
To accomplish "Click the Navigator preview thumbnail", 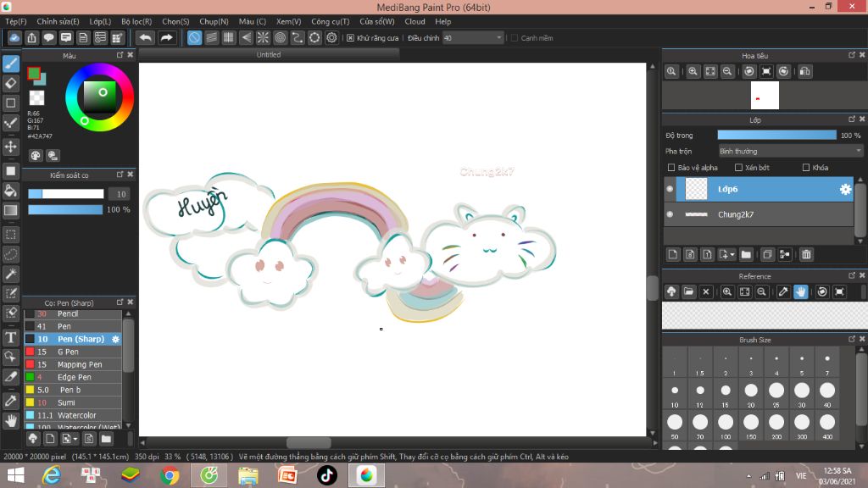I will coord(765,95).
